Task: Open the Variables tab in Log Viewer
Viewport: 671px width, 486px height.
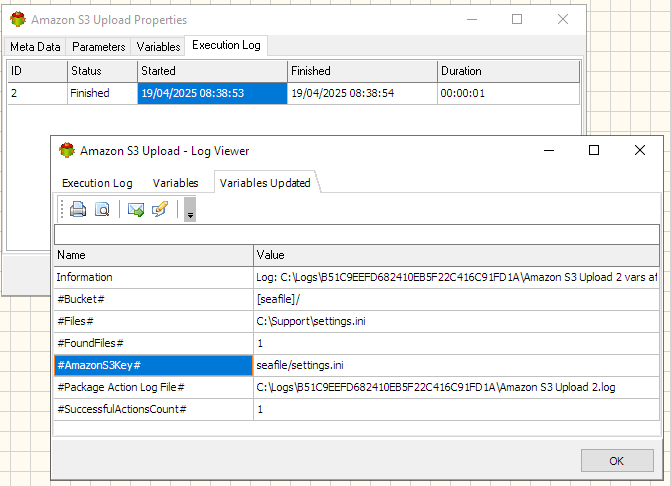Action: pyautogui.click(x=175, y=183)
